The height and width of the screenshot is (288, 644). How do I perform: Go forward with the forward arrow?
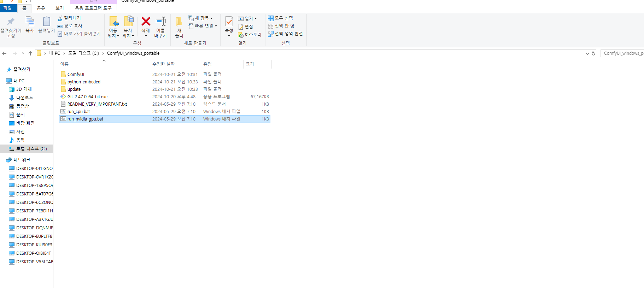click(x=14, y=53)
